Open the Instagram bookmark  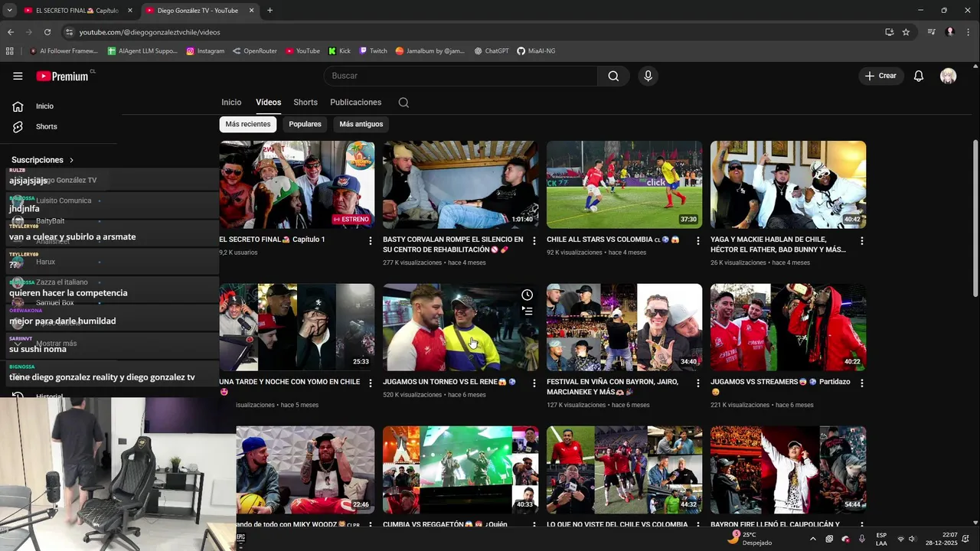click(x=205, y=51)
